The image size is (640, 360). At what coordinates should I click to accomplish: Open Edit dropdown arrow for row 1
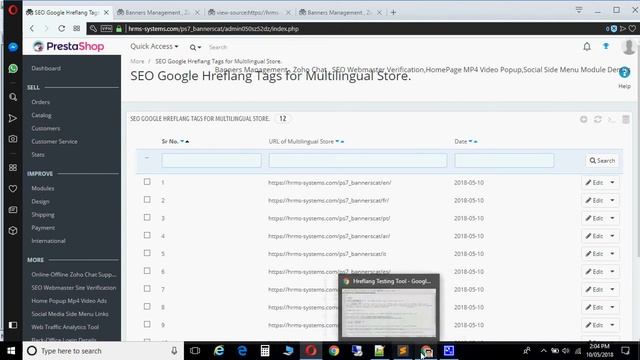click(x=612, y=182)
